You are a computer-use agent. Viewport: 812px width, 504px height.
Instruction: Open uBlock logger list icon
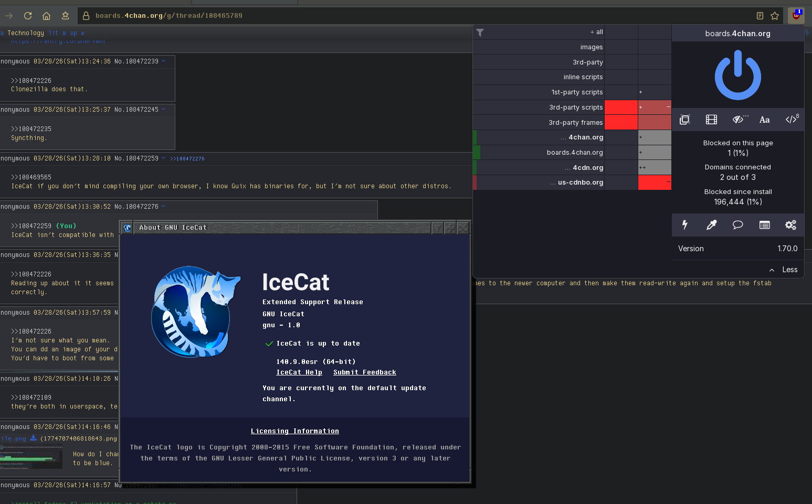pos(764,225)
